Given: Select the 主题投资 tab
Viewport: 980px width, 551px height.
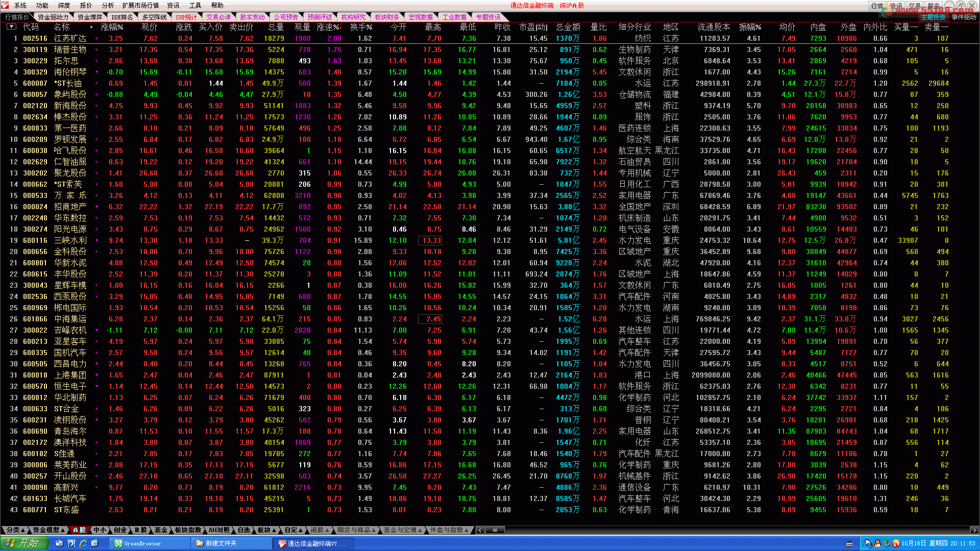Looking at the screenshot, I should [x=933, y=17].
